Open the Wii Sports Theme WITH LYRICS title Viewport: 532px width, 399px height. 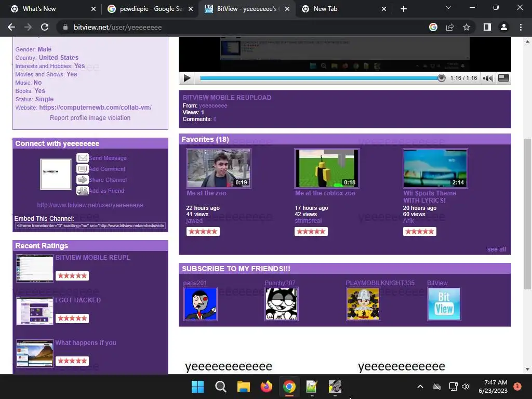pos(430,197)
